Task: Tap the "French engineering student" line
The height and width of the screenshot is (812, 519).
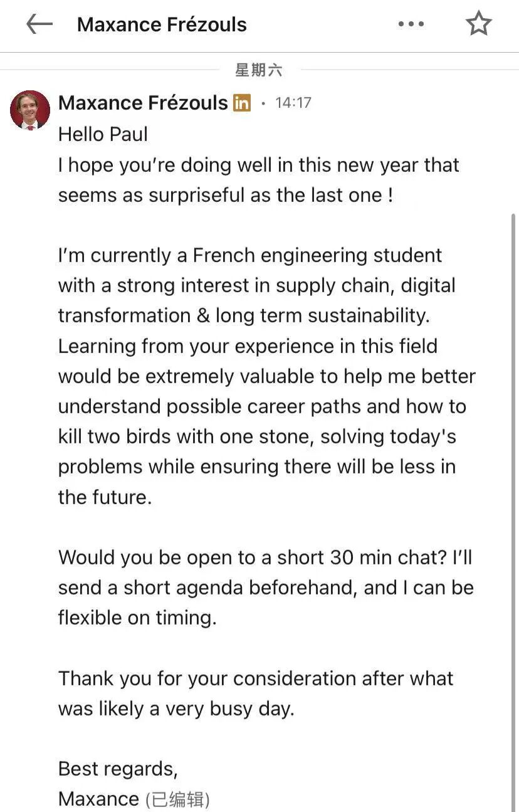Action: [x=250, y=255]
